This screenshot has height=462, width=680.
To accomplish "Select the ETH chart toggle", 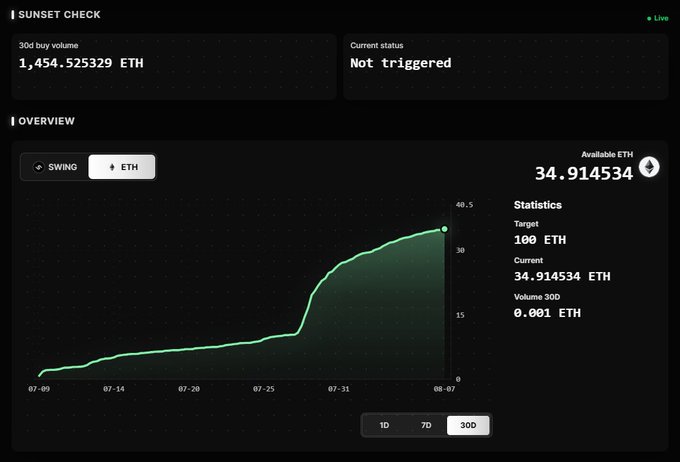I will tap(121, 167).
